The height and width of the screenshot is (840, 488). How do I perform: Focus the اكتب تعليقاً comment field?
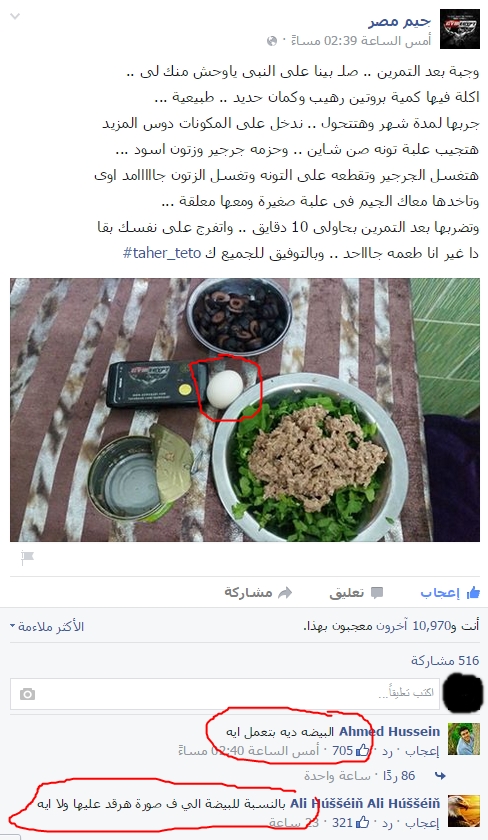[225, 694]
